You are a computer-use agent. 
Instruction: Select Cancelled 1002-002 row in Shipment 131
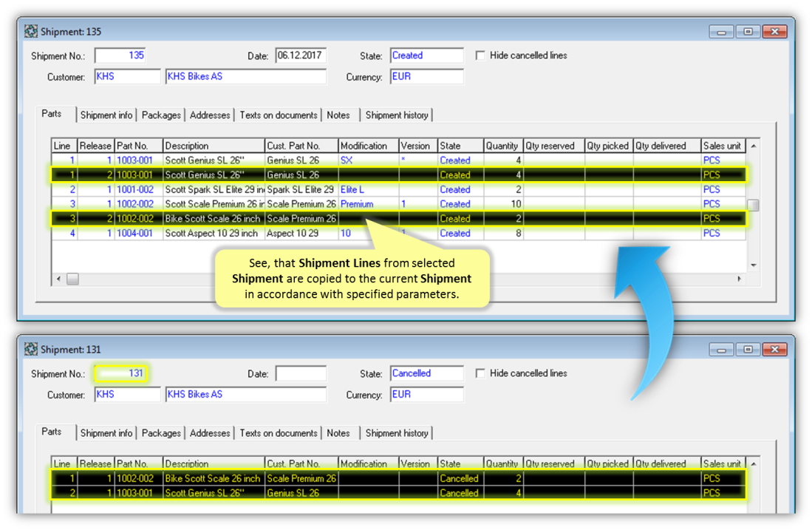coord(398,479)
